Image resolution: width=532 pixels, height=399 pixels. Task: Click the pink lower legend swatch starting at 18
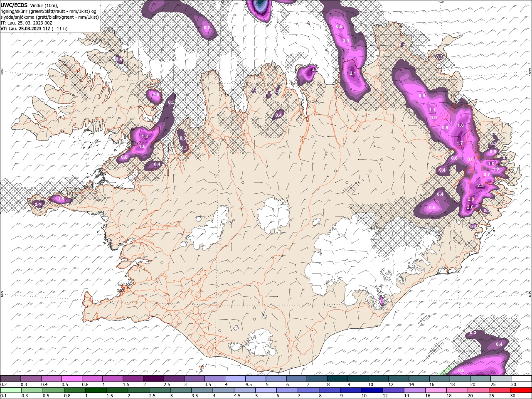[457, 390]
